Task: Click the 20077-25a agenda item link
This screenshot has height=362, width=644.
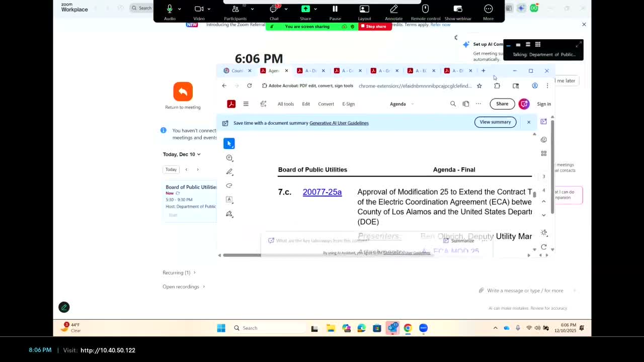Action: [322, 192]
